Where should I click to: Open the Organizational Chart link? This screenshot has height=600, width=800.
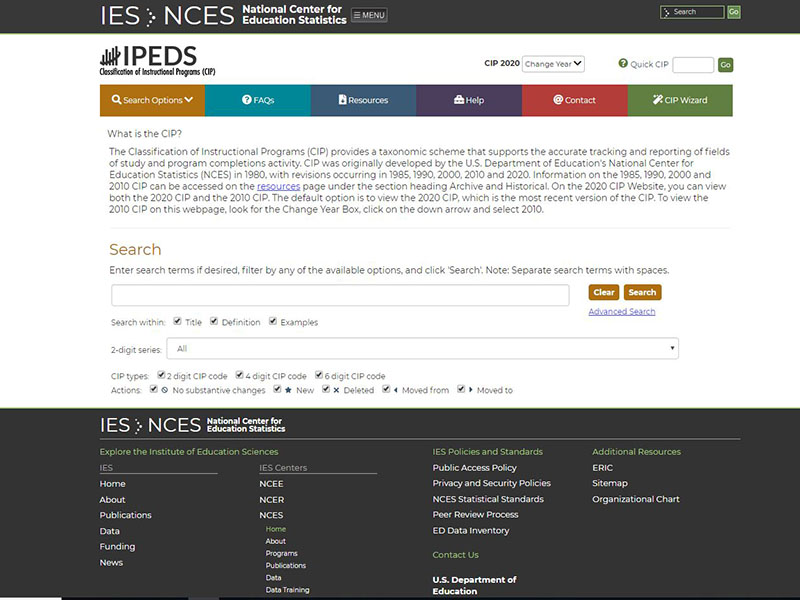click(636, 499)
